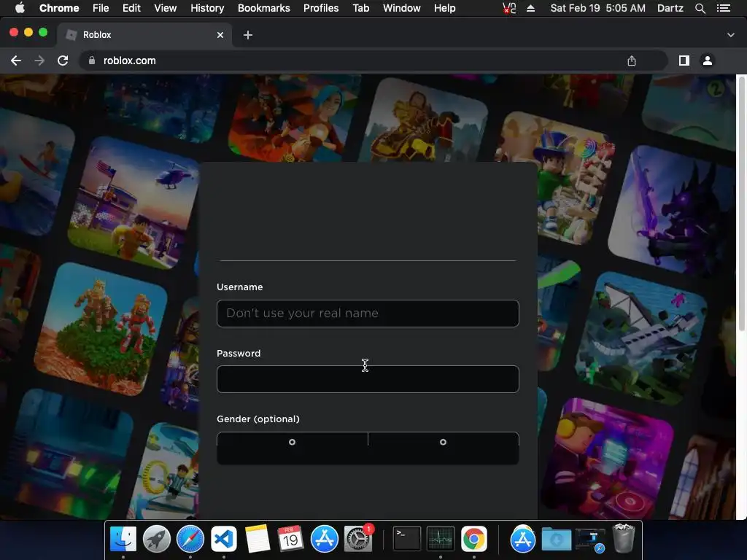Click the forward navigation arrow
Viewport: 747px width, 560px height.
tap(39, 61)
